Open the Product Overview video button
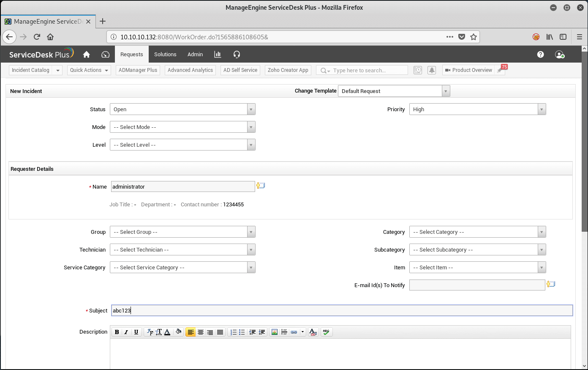This screenshot has width=588, height=370. coord(468,70)
